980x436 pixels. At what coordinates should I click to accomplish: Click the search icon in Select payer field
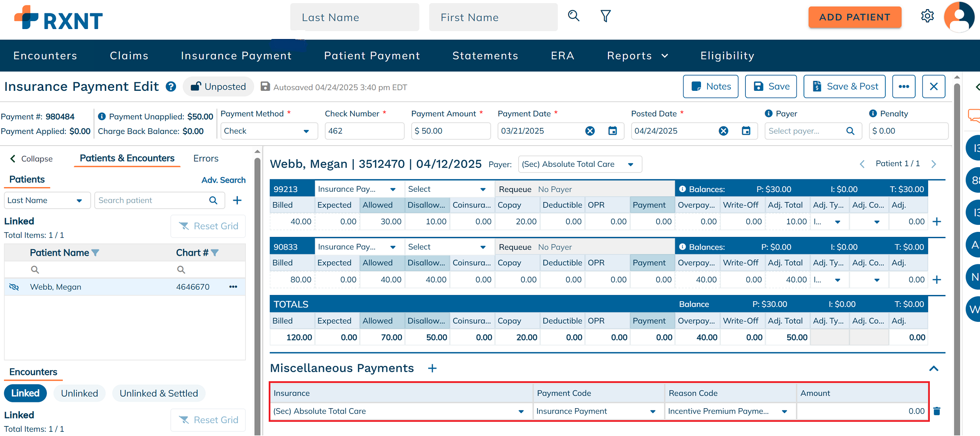pos(850,131)
